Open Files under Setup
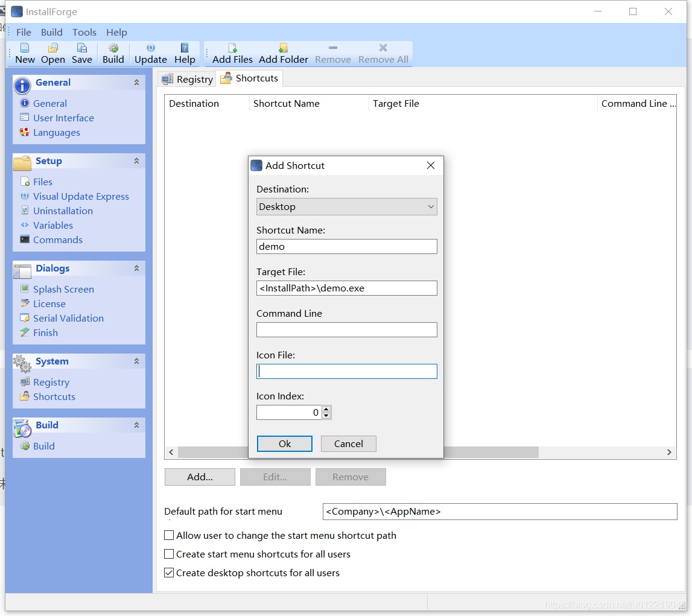The width and height of the screenshot is (692, 616). pos(42,182)
